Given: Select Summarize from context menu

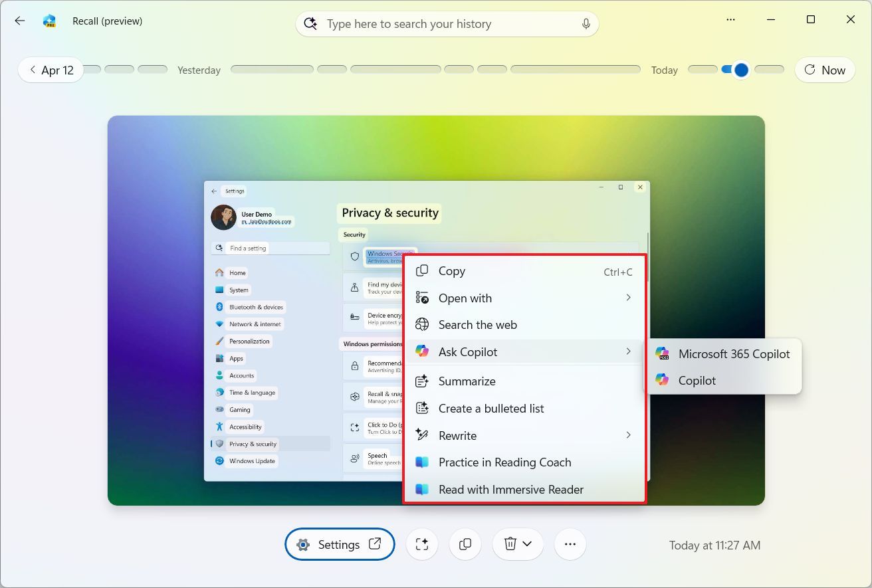Looking at the screenshot, I should [x=467, y=381].
